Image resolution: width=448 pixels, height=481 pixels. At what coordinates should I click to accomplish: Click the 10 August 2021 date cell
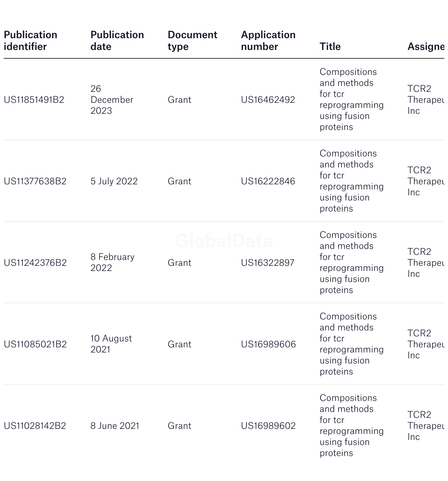(x=111, y=344)
